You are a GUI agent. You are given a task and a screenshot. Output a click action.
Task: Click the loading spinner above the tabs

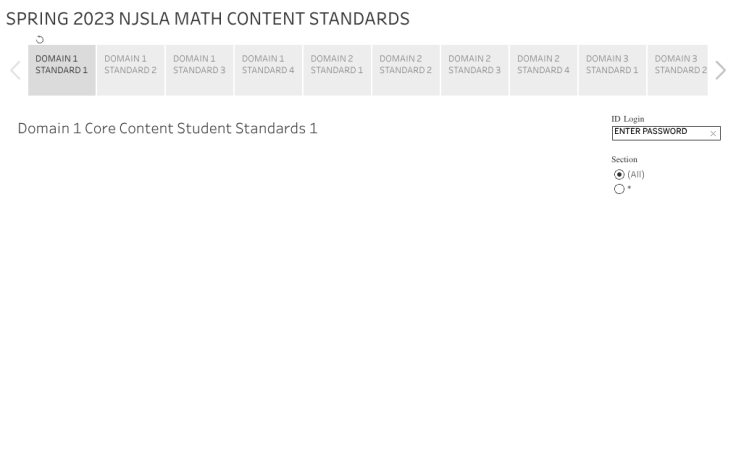tap(40, 40)
